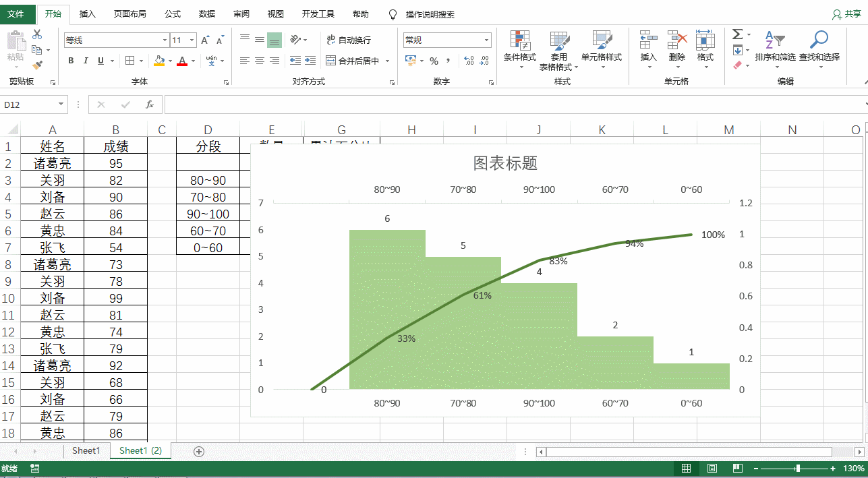
Task: Apply Conditional Formatting (条件格式)
Action: (x=519, y=50)
